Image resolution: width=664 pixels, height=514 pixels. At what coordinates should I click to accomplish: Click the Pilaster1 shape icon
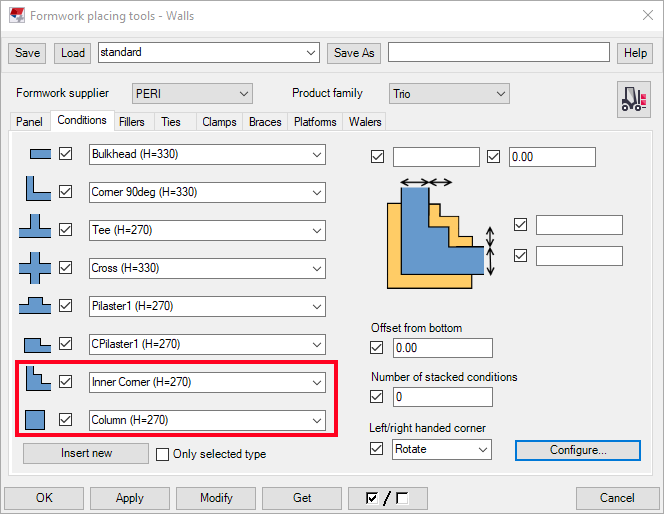pos(35,306)
